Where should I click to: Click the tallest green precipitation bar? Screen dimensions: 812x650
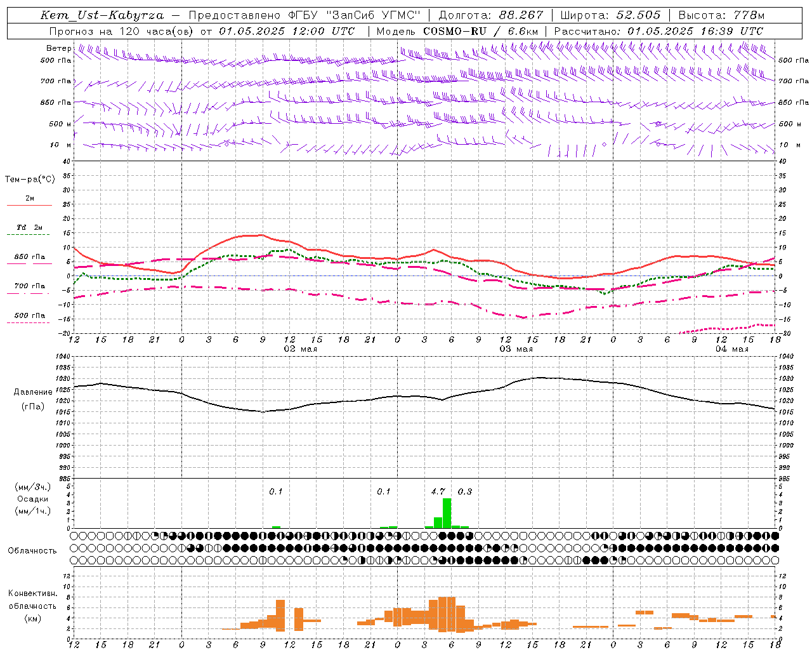447,513
